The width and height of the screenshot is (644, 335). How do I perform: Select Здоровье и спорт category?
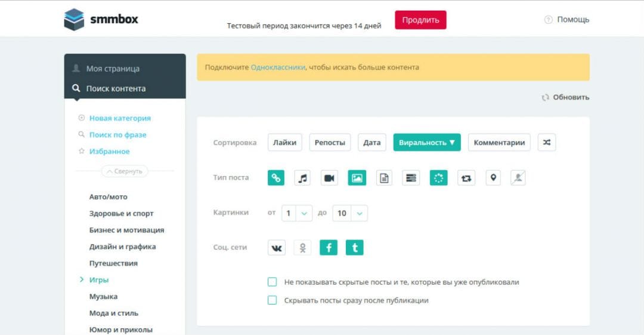121,213
